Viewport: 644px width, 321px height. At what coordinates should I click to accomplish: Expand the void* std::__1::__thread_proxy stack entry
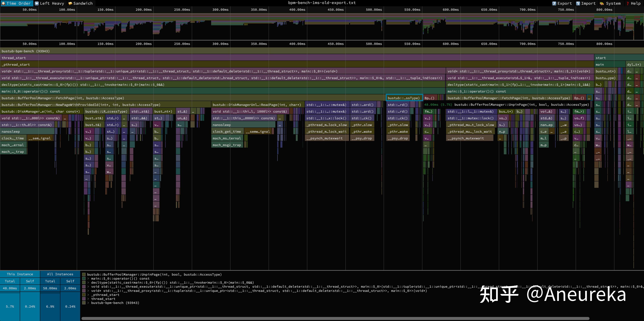pos(88,291)
